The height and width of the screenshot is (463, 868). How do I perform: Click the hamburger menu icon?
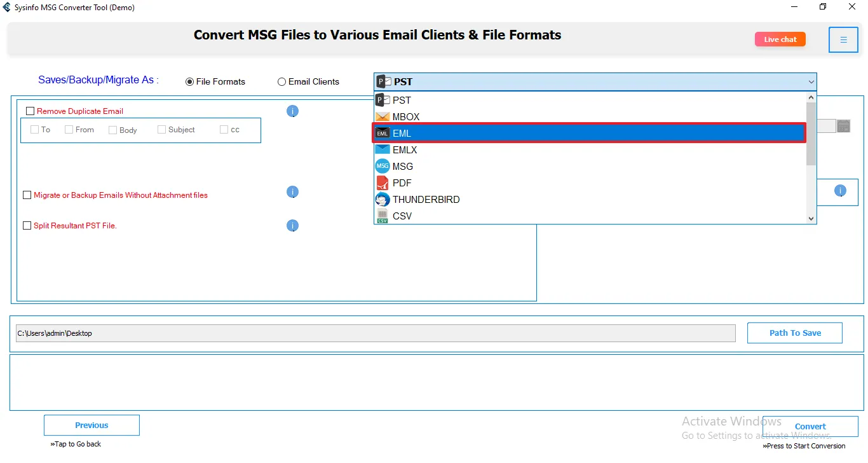[843, 40]
